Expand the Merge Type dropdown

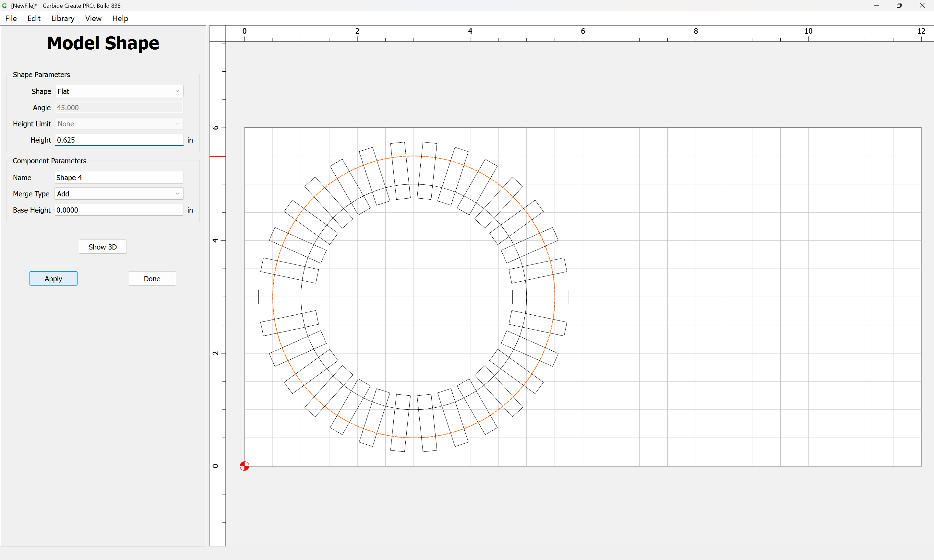tap(119, 193)
